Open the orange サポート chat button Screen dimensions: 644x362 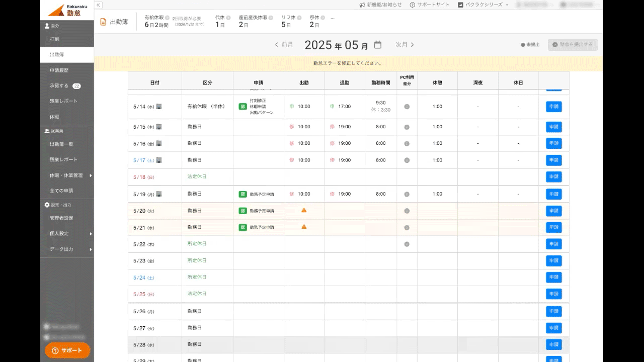[x=67, y=350]
